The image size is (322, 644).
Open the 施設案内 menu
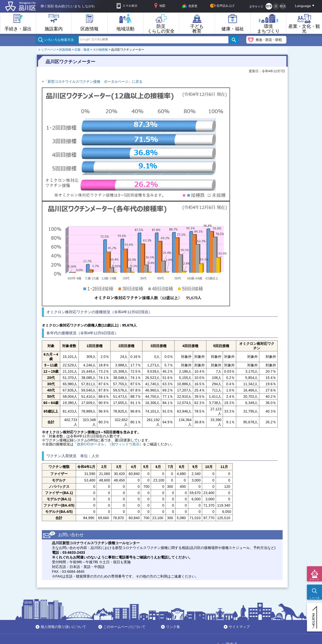(54, 23)
